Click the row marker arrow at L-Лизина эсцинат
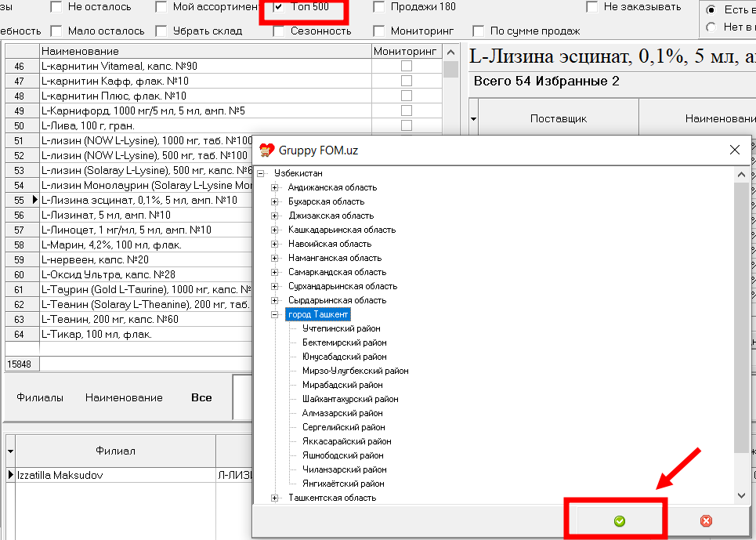Viewport: 756px width, 540px height. point(34,200)
